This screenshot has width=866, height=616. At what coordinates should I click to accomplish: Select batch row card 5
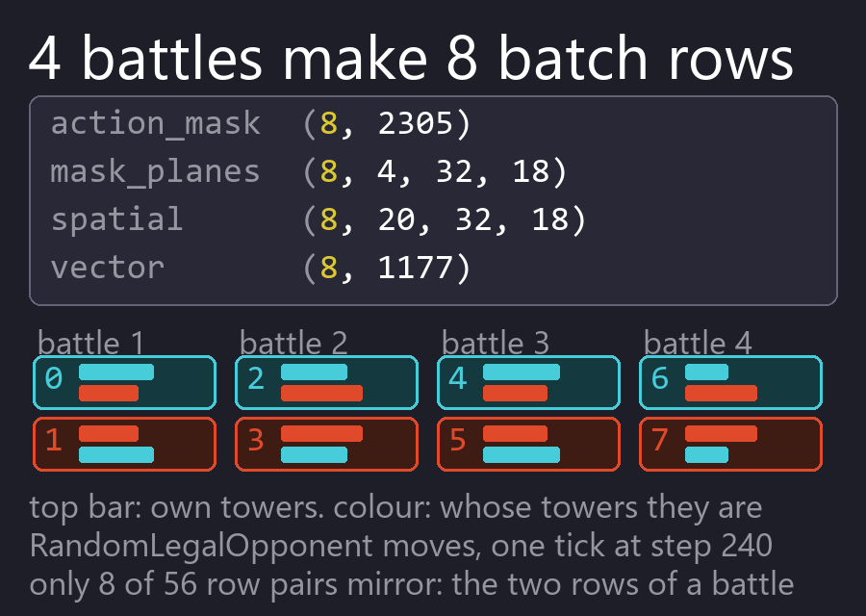(528, 444)
